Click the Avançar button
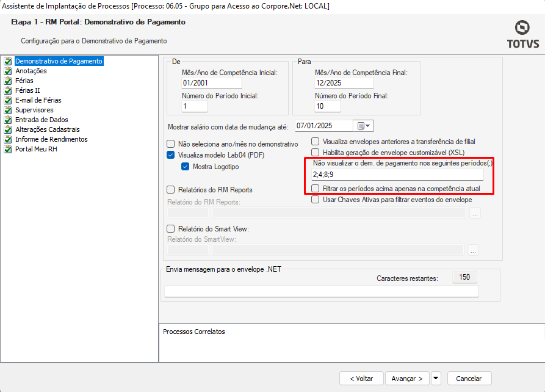The height and width of the screenshot is (392, 545). click(x=407, y=378)
